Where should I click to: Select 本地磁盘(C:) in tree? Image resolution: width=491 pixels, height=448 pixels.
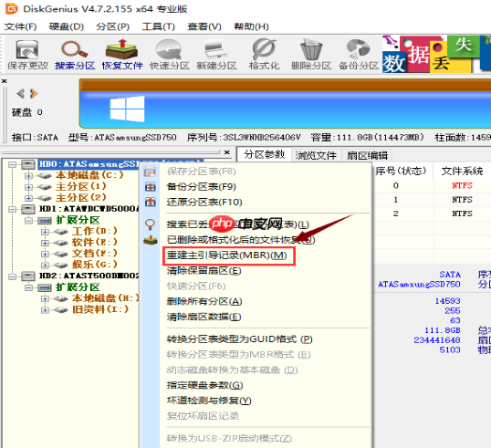[89, 175]
